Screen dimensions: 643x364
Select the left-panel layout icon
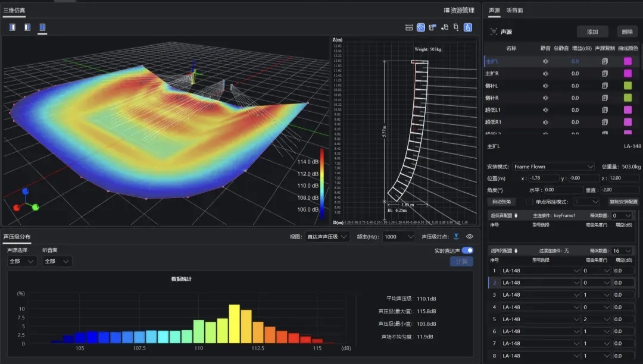click(13, 27)
